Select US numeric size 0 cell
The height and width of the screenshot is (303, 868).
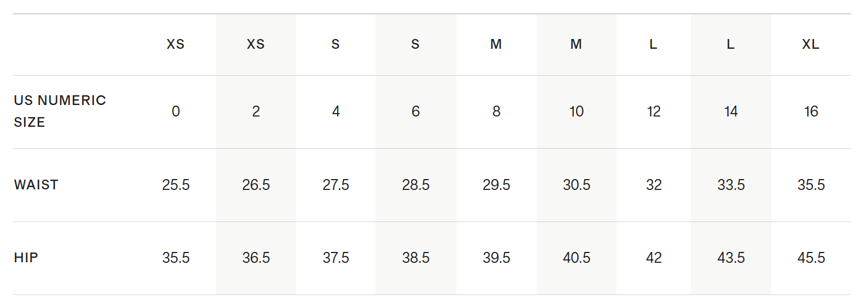pos(175,111)
